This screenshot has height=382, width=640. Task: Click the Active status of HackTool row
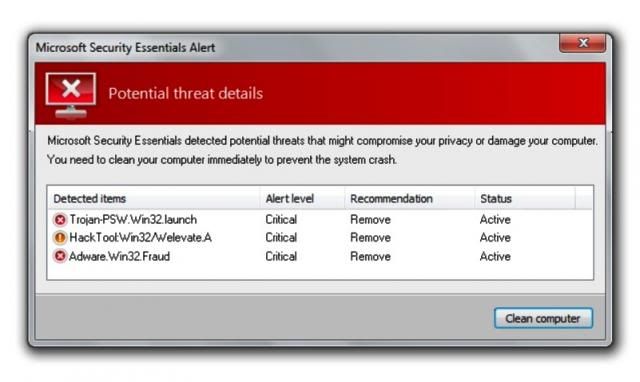(495, 238)
